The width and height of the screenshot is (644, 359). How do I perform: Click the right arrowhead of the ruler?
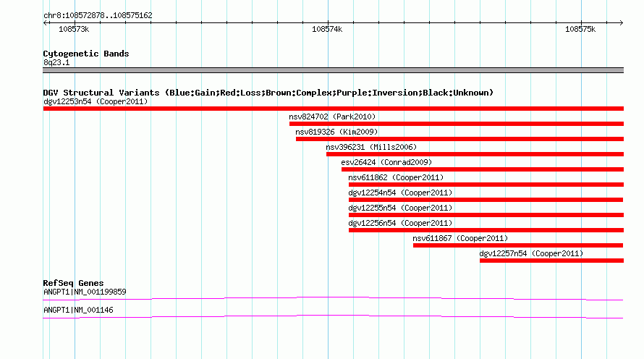pyautogui.click(x=621, y=22)
